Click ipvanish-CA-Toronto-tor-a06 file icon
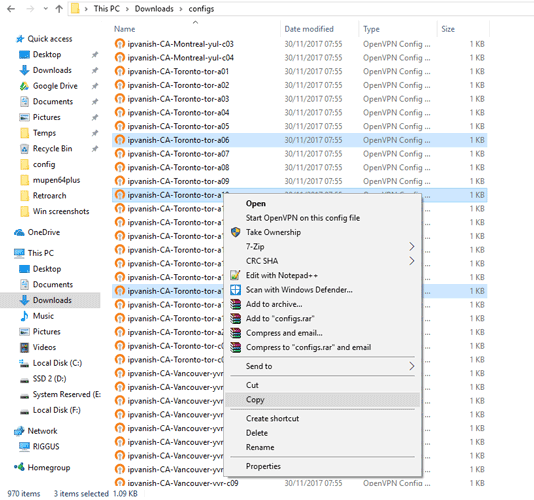This screenshot has width=534, height=500. [120, 140]
